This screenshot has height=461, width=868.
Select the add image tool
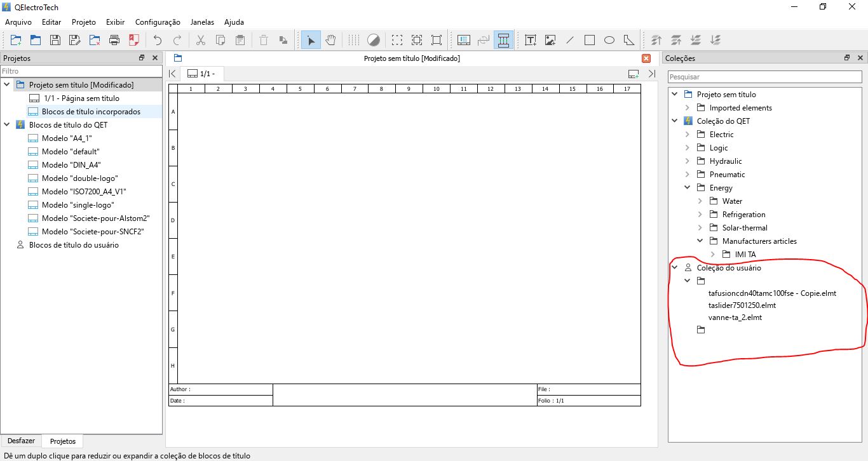click(550, 41)
